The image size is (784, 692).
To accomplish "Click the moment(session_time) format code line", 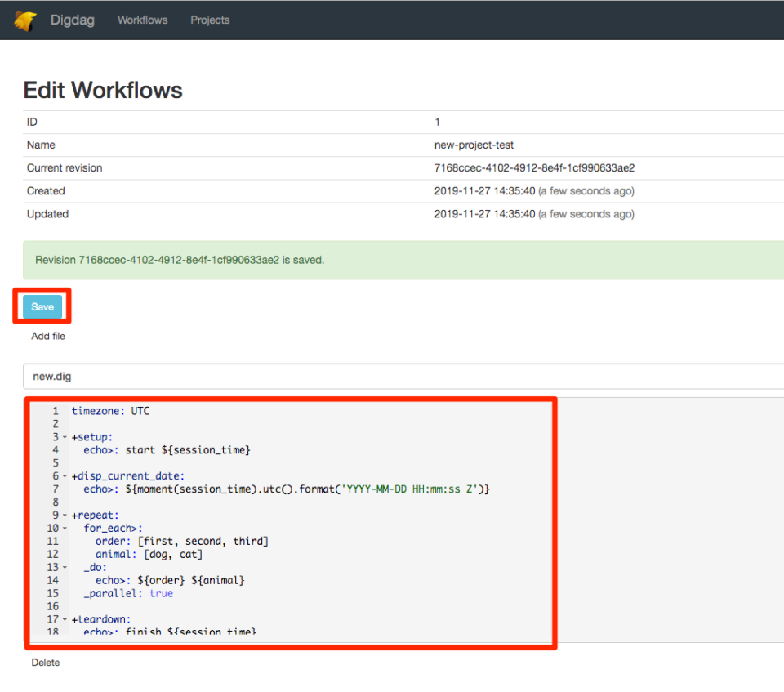I will tap(286, 489).
